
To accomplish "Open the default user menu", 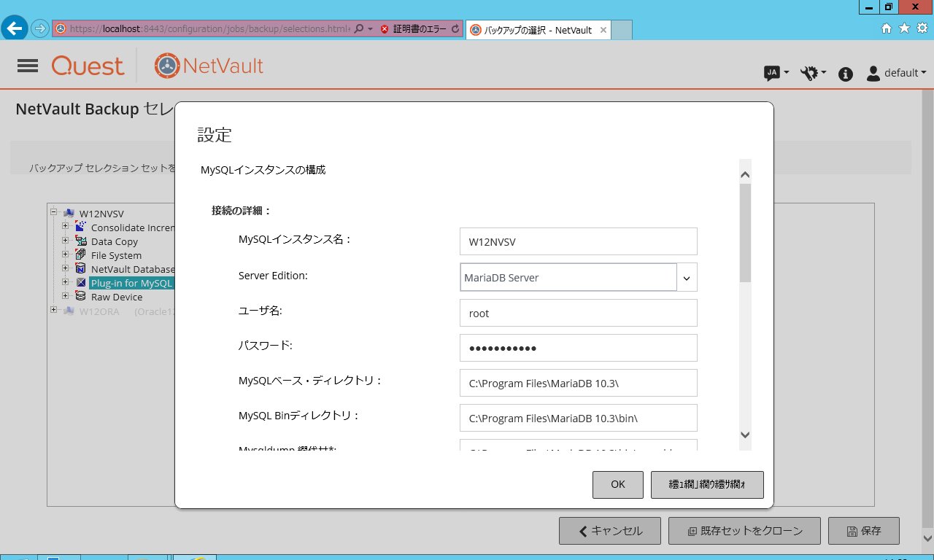I will [x=896, y=73].
